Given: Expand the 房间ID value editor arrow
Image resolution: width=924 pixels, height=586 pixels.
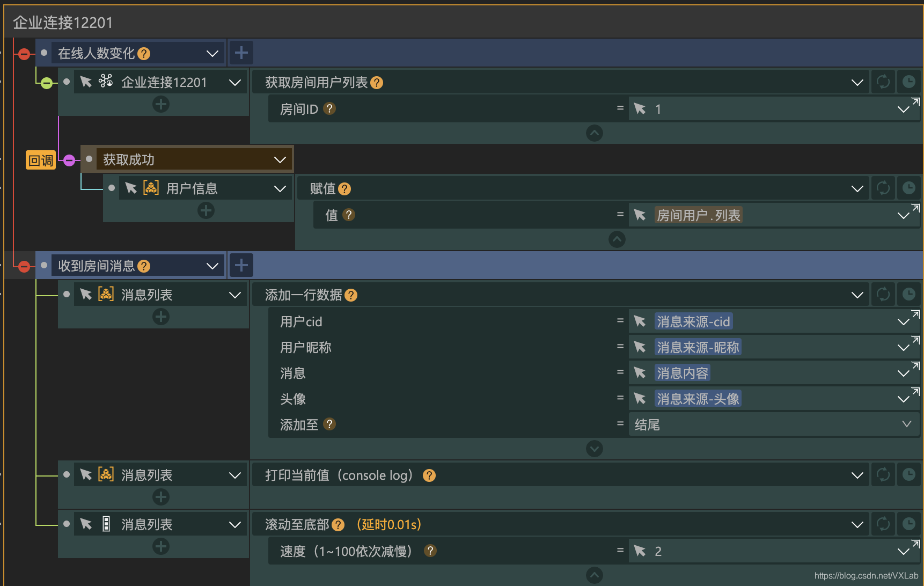Looking at the screenshot, I should tap(915, 101).
